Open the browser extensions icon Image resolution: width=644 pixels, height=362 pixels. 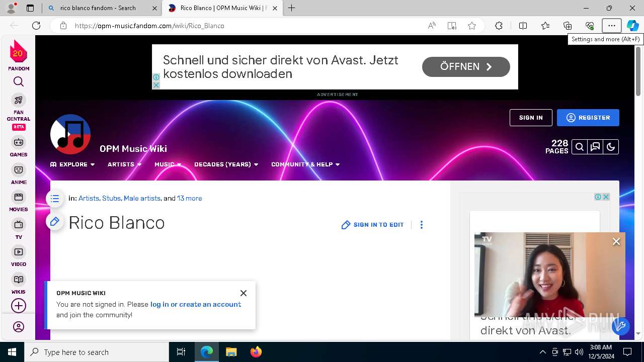499,26
